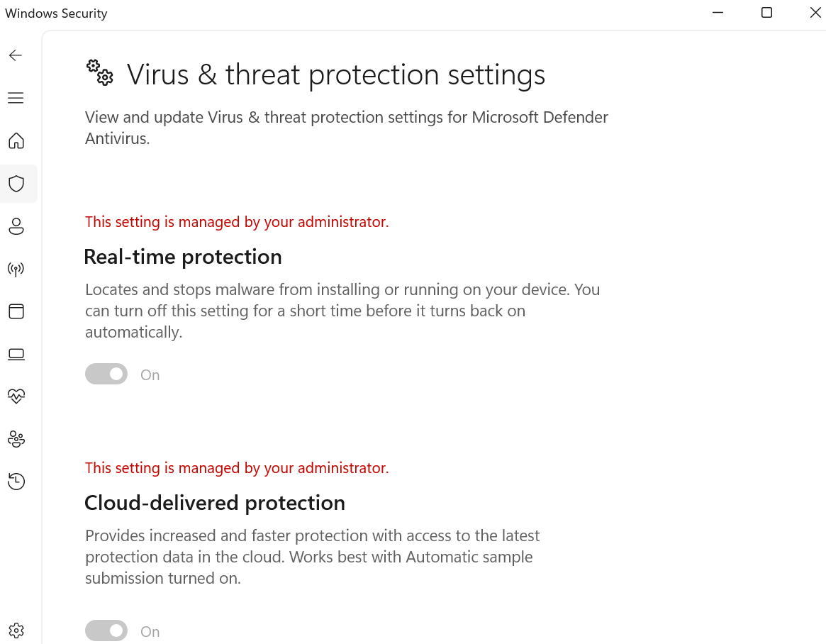Viewport: 826px width, 644px height.
Task: Open Family options icon
Action: pos(16,439)
